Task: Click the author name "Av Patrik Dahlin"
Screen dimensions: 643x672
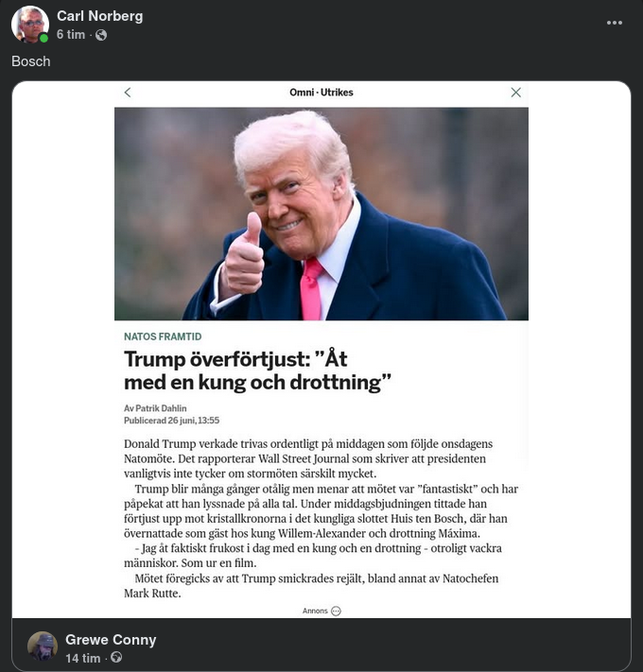Action: (155, 408)
